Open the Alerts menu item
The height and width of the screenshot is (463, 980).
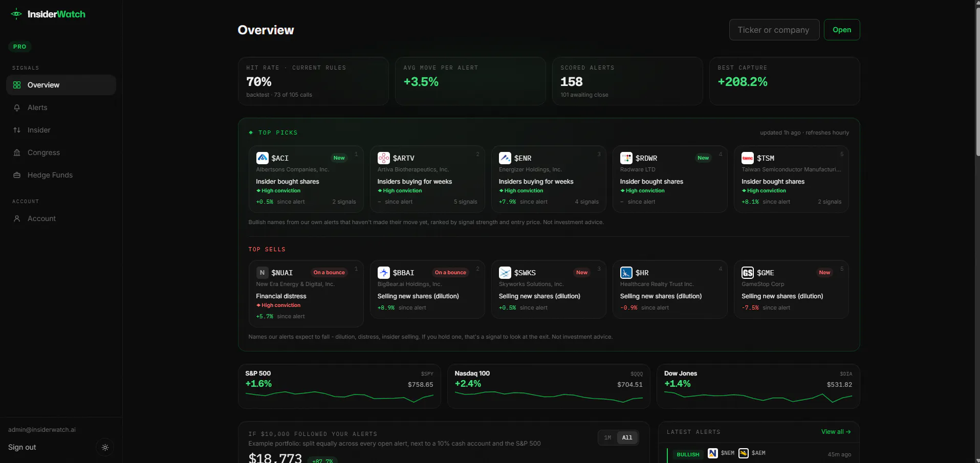coord(61,107)
